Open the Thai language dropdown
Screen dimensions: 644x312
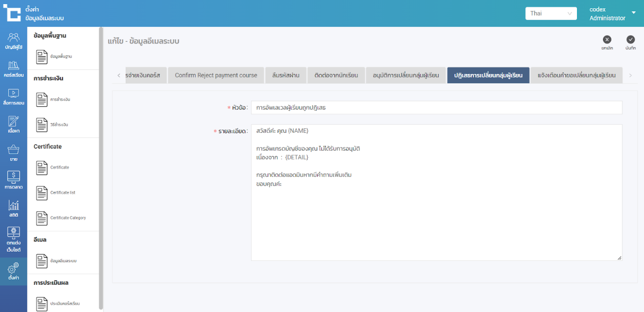[x=551, y=14]
